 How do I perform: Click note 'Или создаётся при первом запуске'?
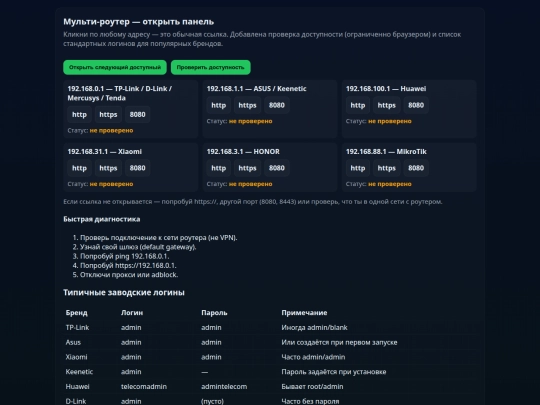coord(339,342)
